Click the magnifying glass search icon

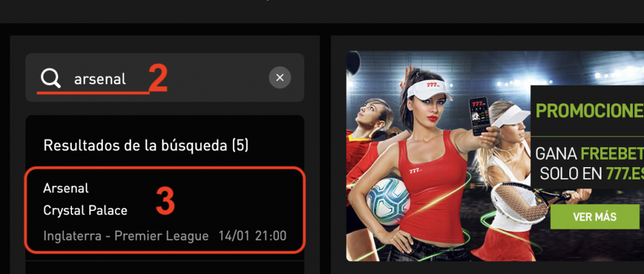[x=51, y=78]
